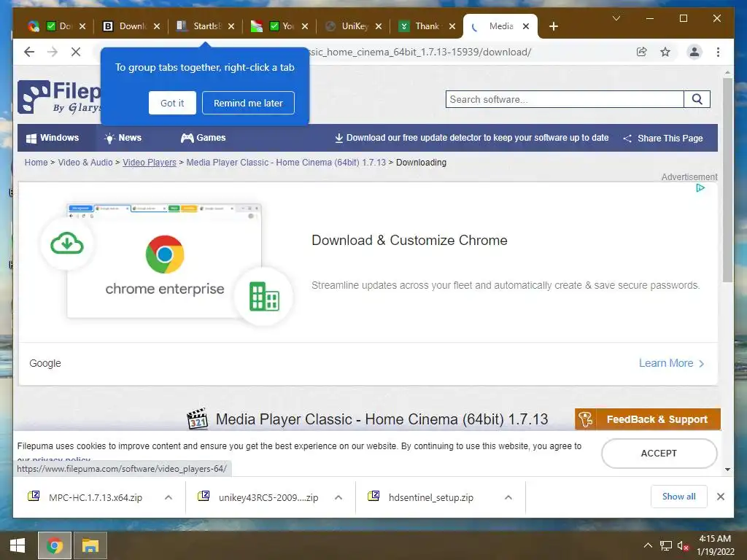Viewport: 747px width, 560px height.
Task: Click the Chrome icon on the taskbar
Action: click(54, 545)
